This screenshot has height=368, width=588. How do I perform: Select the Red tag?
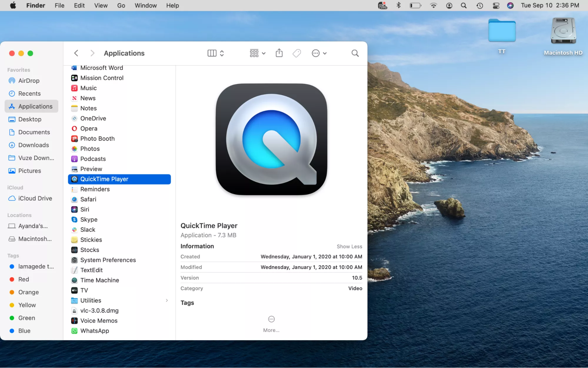24,279
